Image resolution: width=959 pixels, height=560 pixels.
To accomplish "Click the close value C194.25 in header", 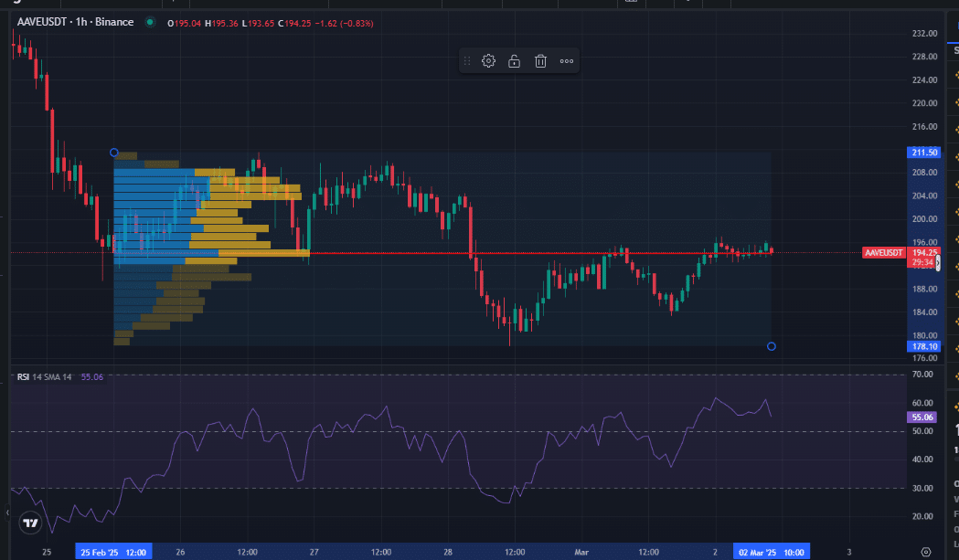I will pos(294,23).
